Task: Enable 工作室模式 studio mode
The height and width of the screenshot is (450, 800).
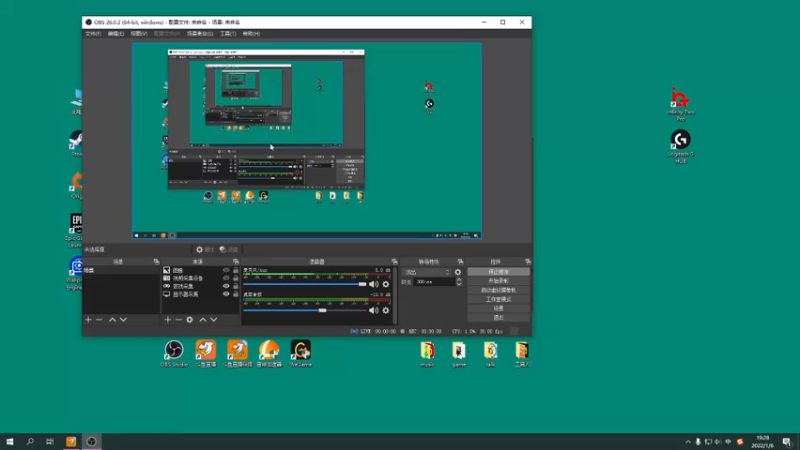Action: [x=498, y=299]
